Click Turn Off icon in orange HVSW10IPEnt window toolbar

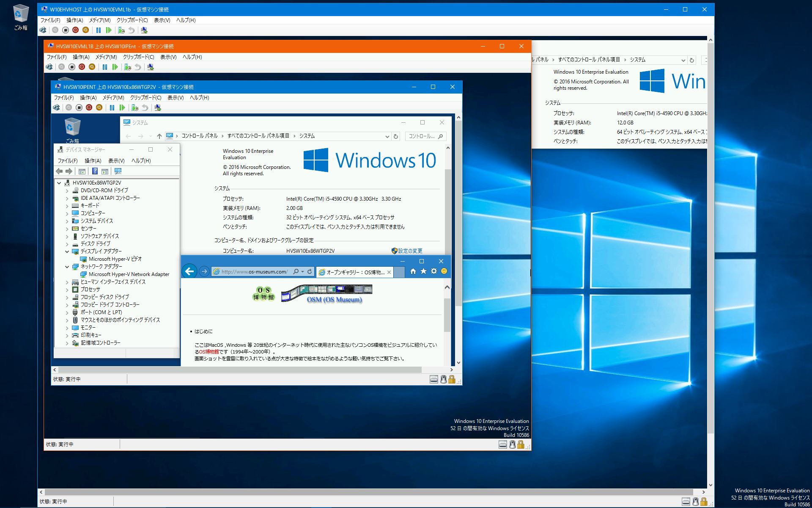[x=71, y=67]
